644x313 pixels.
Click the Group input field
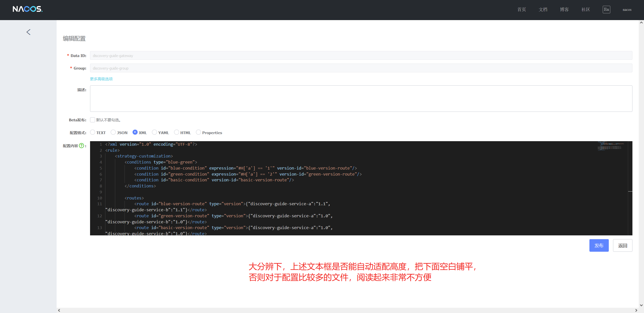361,68
